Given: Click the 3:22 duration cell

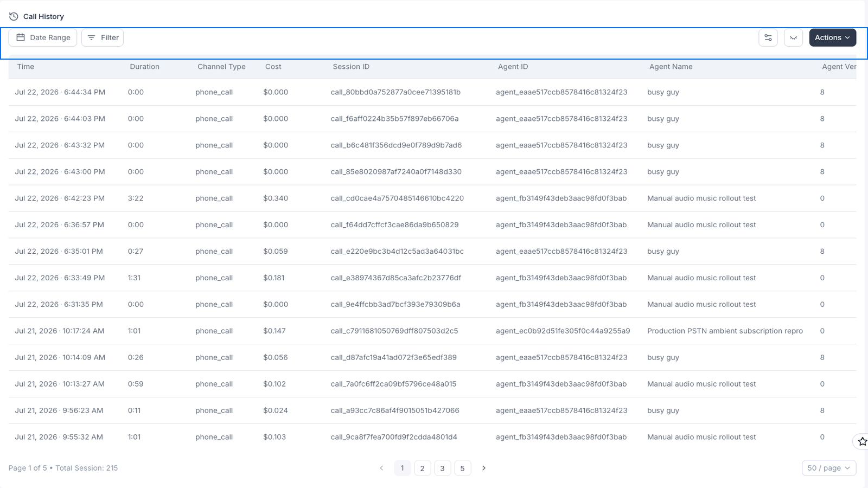Looking at the screenshot, I should pyautogui.click(x=136, y=198).
